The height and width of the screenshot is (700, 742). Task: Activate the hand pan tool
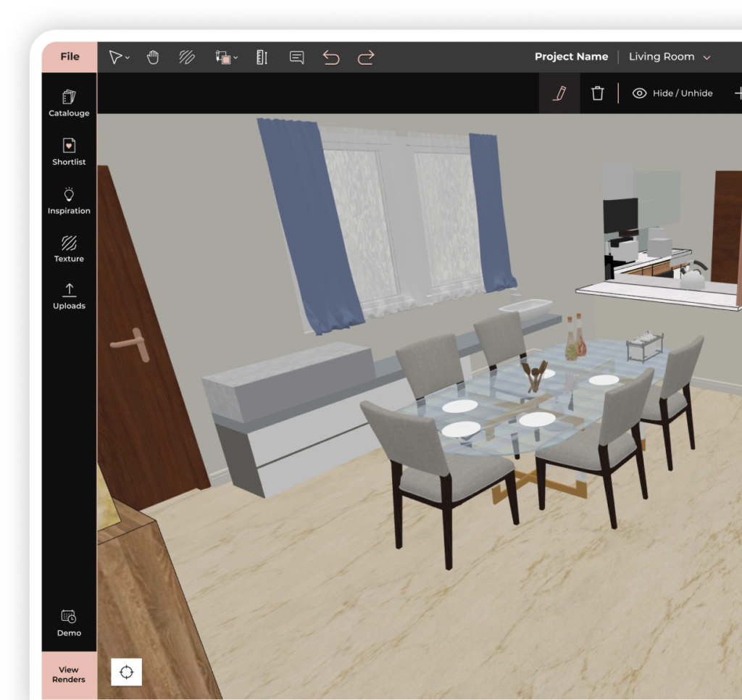tap(152, 57)
